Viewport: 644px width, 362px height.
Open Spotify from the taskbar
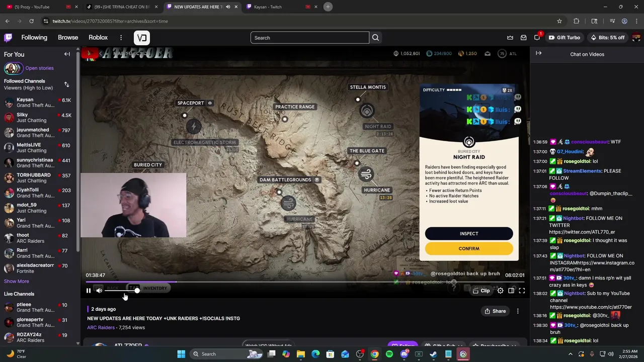(389, 354)
